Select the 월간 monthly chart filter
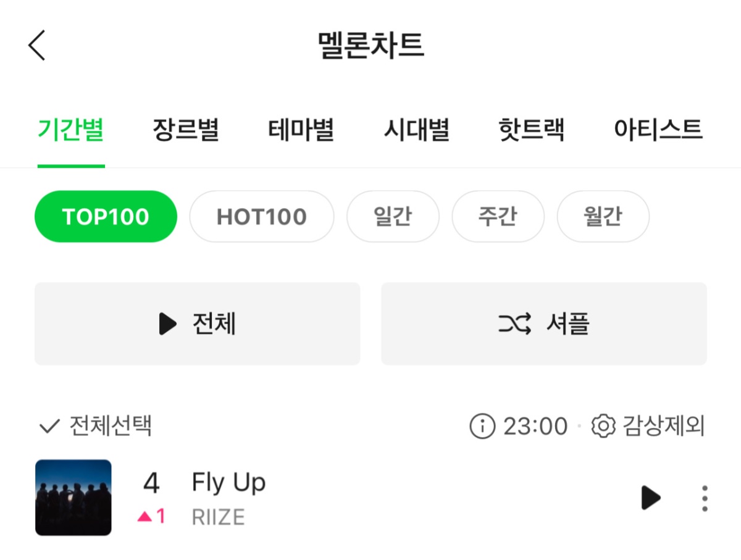 pos(603,217)
